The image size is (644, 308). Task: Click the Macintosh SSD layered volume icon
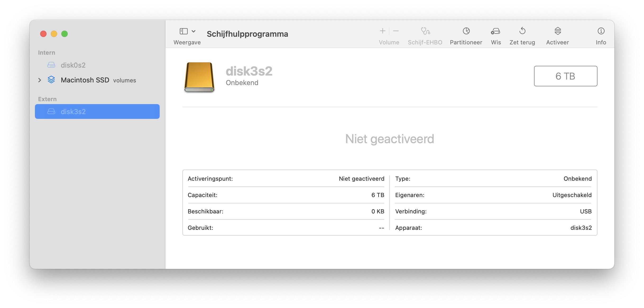pos(51,80)
